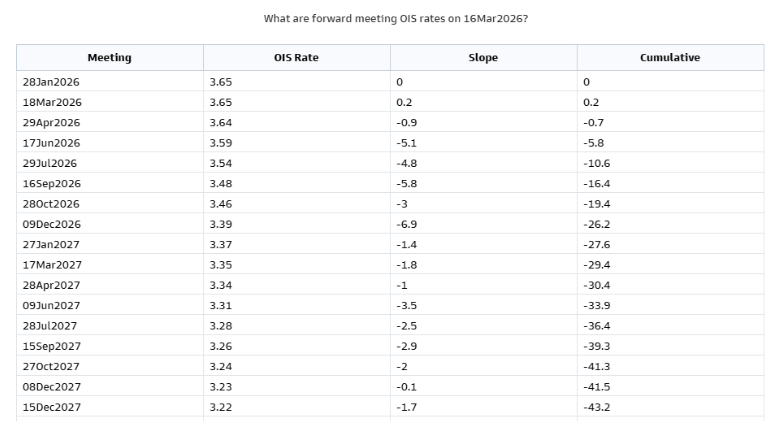780x437 pixels.
Task: Select the 09Dec2026 meeting cell
Action: point(52,224)
